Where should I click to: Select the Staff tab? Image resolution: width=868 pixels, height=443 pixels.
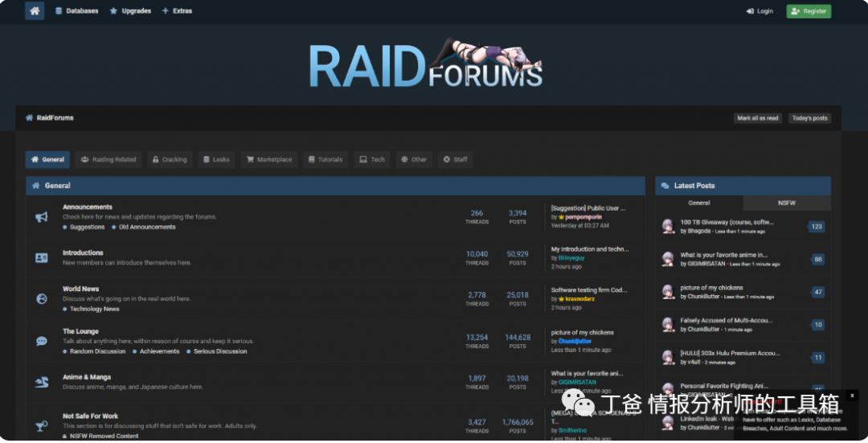coord(456,159)
